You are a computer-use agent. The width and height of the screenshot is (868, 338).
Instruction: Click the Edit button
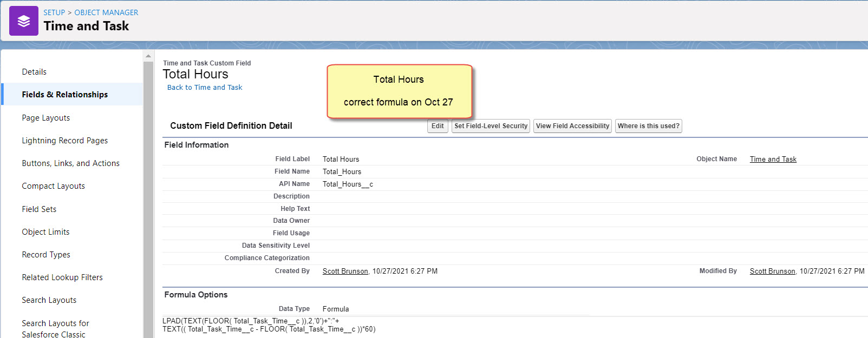click(x=438, y=126)
